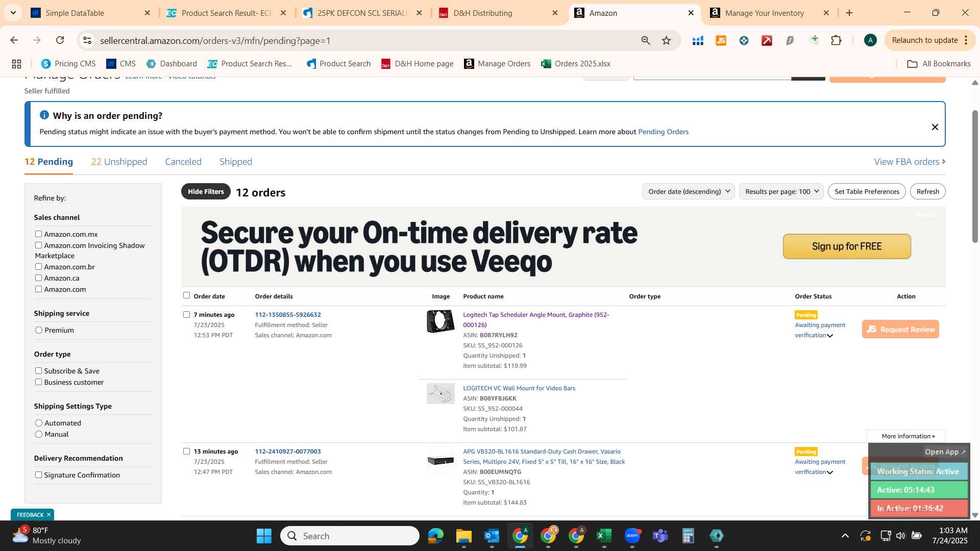Open Results per page dropdown
This screenshot has height=551, width=980.
781,191
